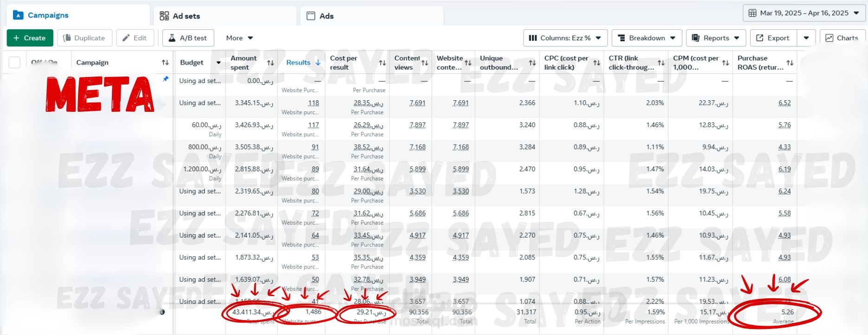Sort by Amount spent arrows icon
This screenshot has height=335, width=868.
coord(271,63)
